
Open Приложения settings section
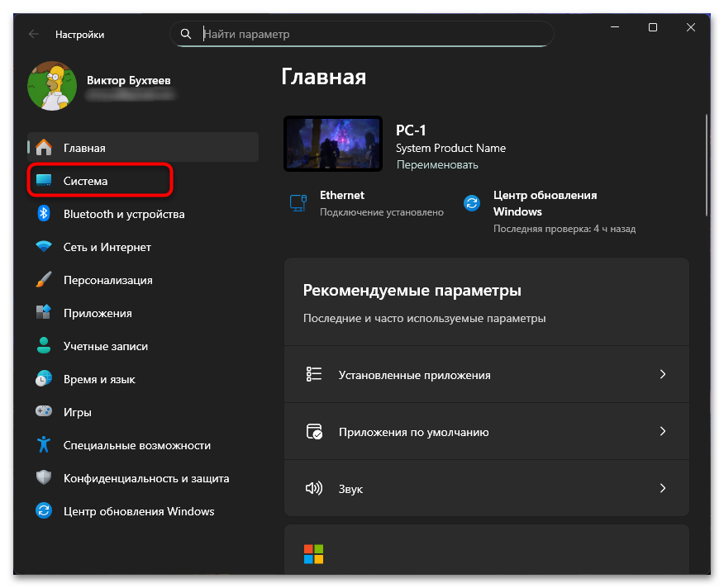coord(143,313)
